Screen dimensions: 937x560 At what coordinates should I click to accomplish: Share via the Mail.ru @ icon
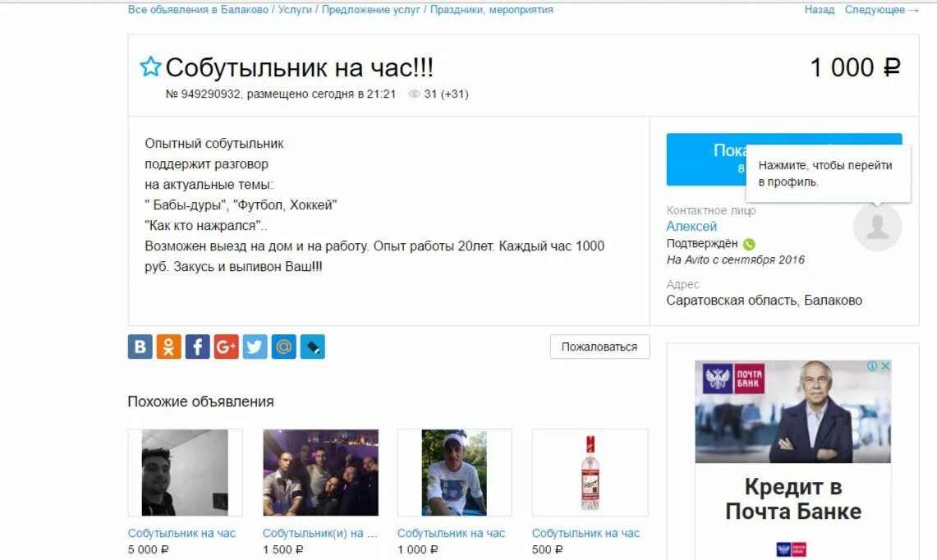(x=283, y=347)
